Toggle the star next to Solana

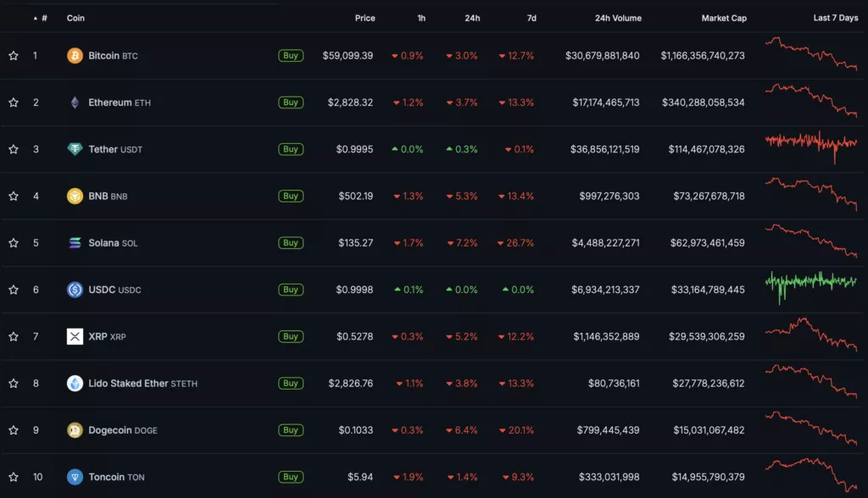click(x=14, y=243)
